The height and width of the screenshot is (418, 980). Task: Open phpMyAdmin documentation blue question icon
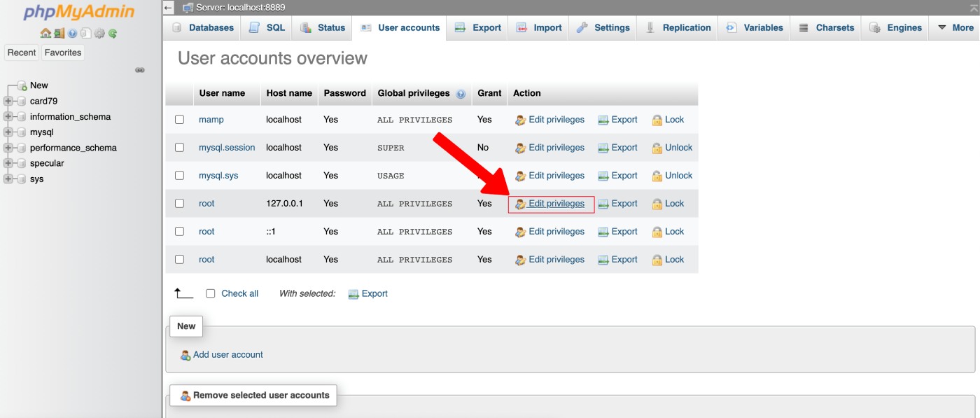72,33
